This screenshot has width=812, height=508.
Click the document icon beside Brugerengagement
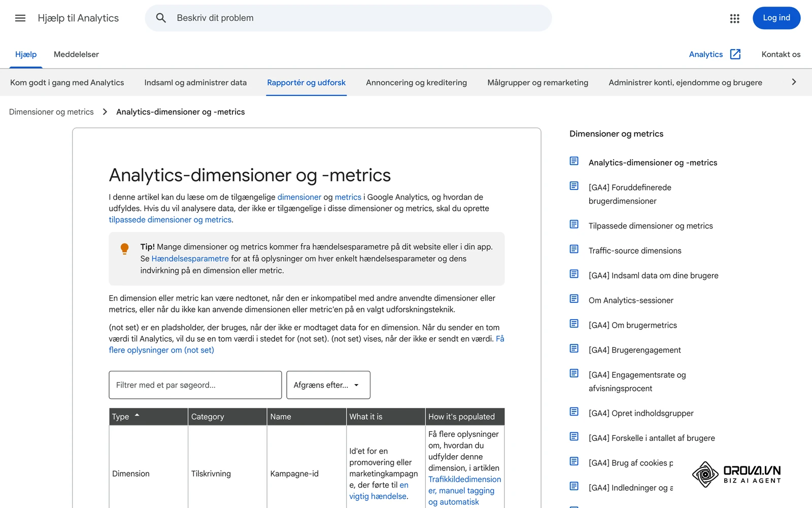(x=574, y=348)
